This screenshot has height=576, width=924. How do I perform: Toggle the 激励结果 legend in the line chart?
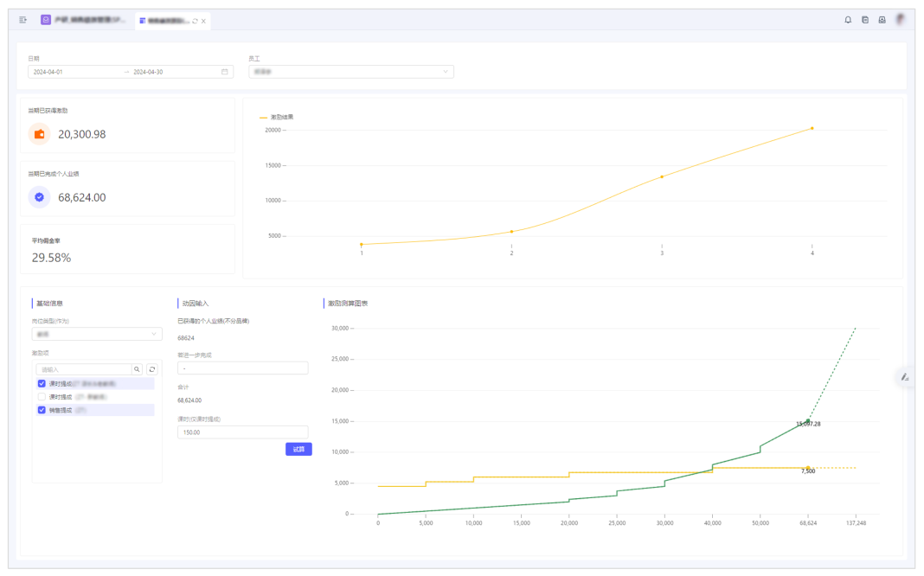277,117
